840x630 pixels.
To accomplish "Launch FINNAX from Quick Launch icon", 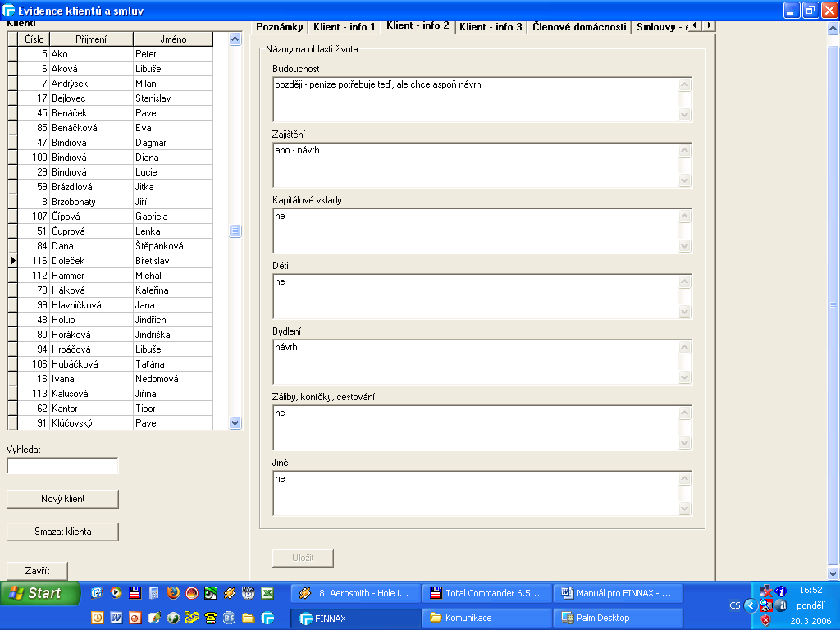I will tap(267, 618).
